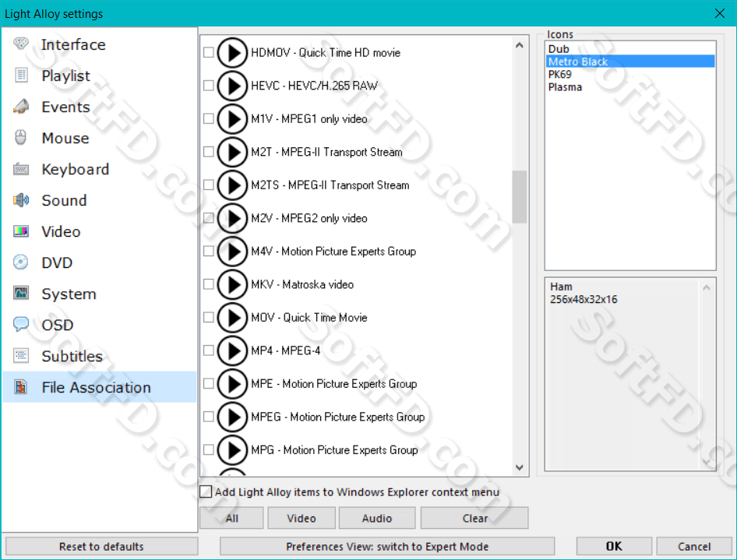Click the file type list scrollbar thumb
This screenshot has width=737, height=560.
520,196
